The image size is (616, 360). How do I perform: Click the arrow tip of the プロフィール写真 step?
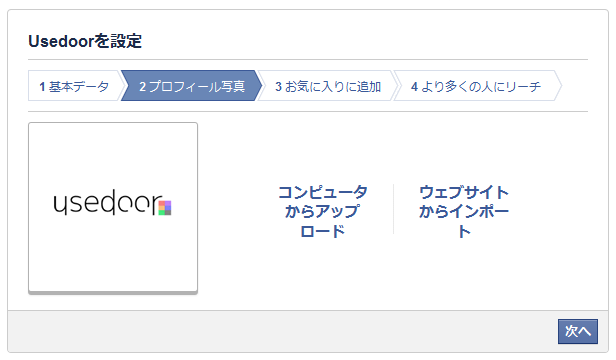[x=258, y=86]
